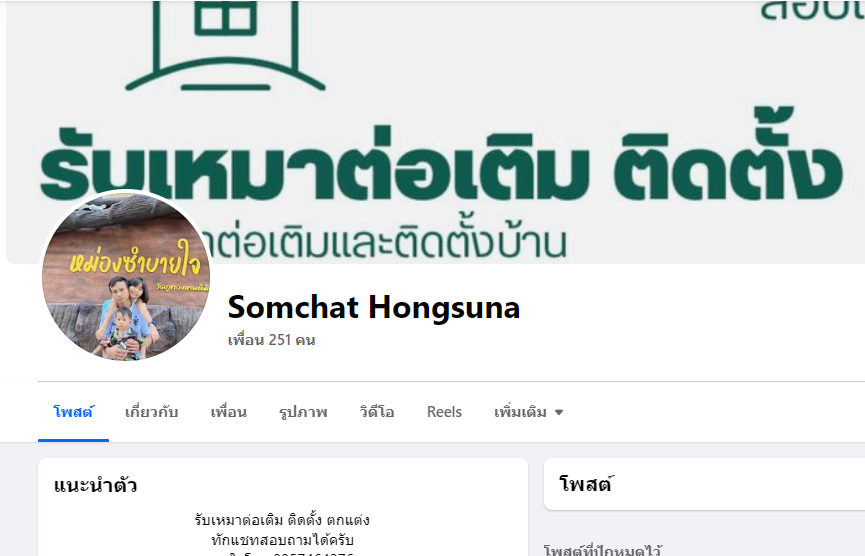Select the bio text รับเหมาต่อเติม ติดตั้ง ตกแต่ง
Viewport: 865px width, 556px height.
click(x=282, y=520)
